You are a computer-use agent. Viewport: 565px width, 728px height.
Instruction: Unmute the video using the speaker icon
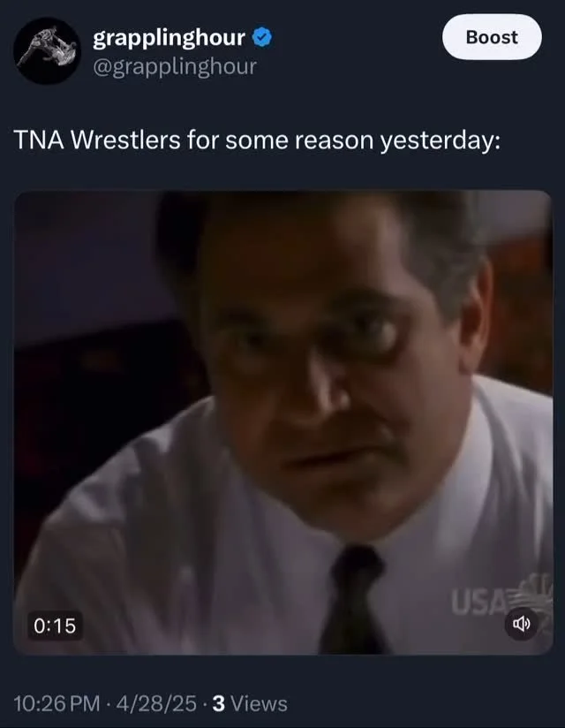pyautogui.click(x=521, y=624)
